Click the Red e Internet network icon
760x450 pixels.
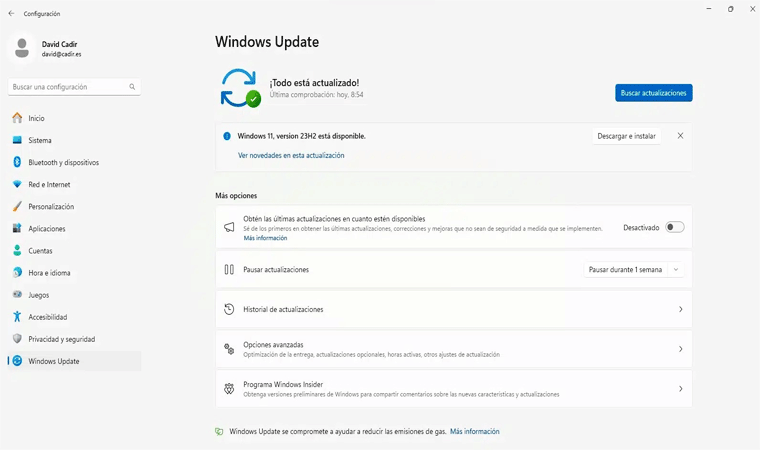(17, 184)
